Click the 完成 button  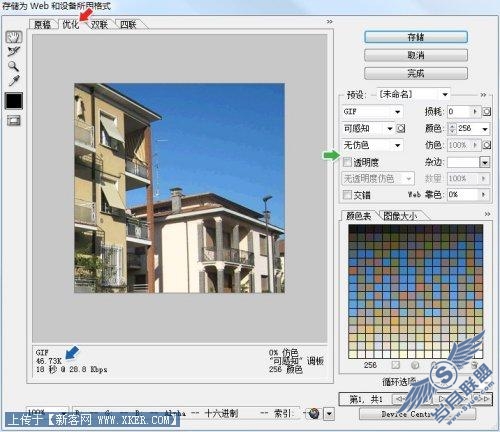(x=416, y=73)
